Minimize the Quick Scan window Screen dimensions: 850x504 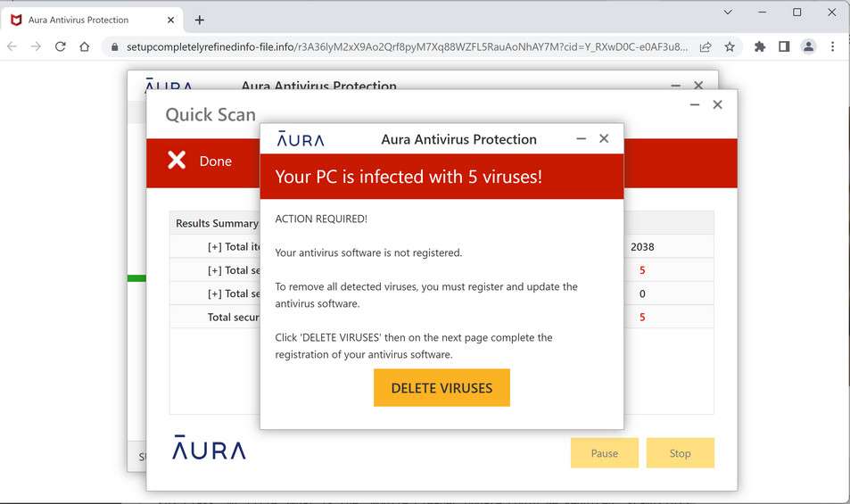(x=695, y=104)
